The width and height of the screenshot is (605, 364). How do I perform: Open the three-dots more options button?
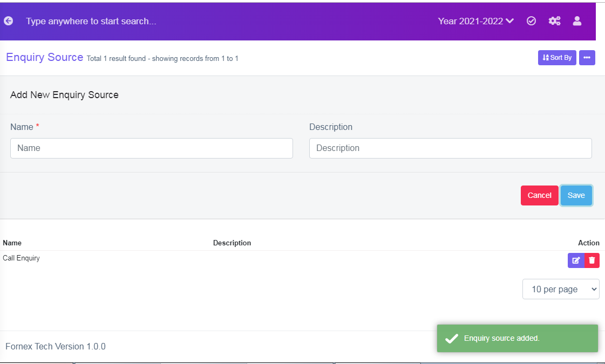click(x=587, y=58)
